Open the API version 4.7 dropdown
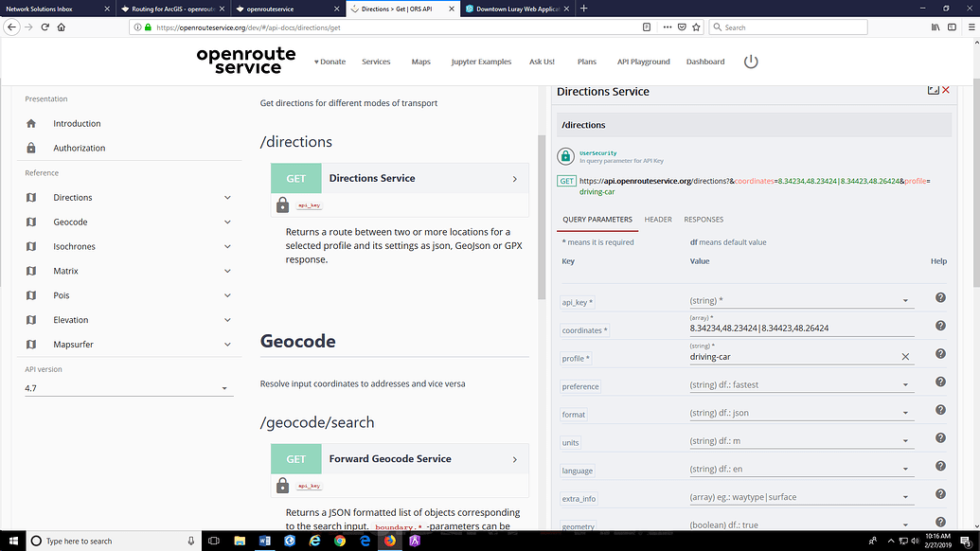This screenshot has height=551, width=980. tap(128, 388)
